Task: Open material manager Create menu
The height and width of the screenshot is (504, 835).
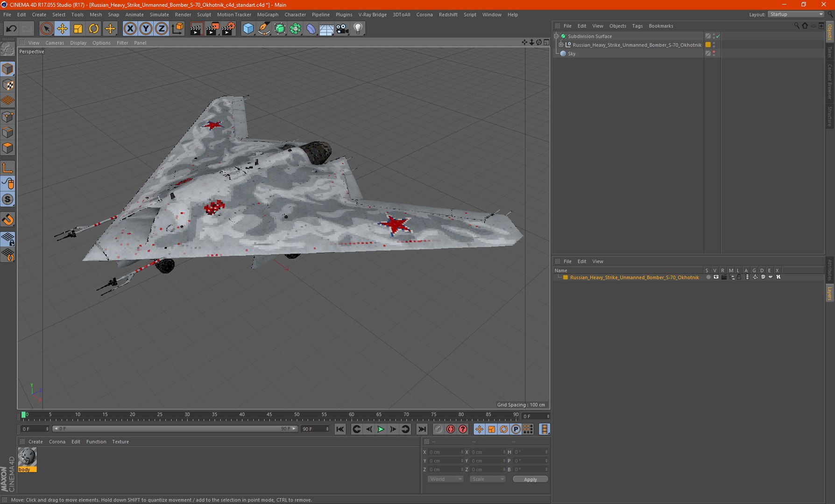Action: (35, 441)
